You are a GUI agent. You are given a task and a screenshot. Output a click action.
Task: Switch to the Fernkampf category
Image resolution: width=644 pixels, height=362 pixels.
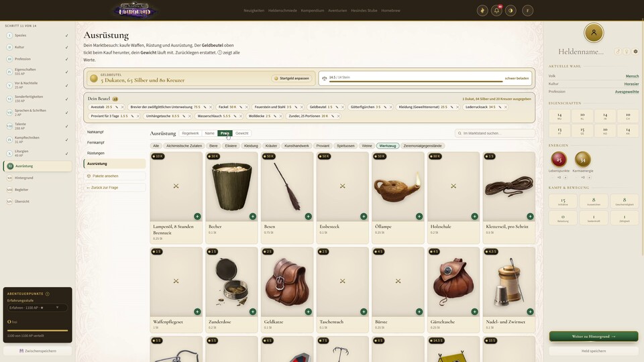coord(114,142)
